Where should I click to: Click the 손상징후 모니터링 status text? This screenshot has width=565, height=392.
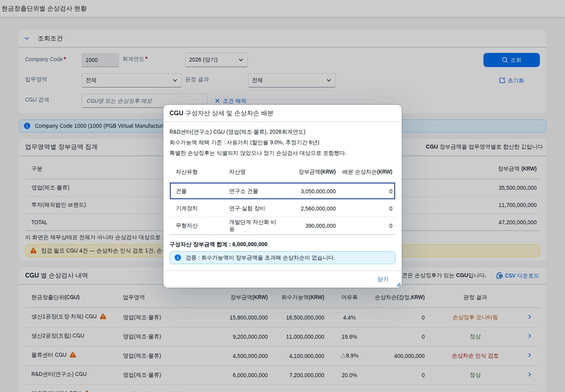coord(475,317)
